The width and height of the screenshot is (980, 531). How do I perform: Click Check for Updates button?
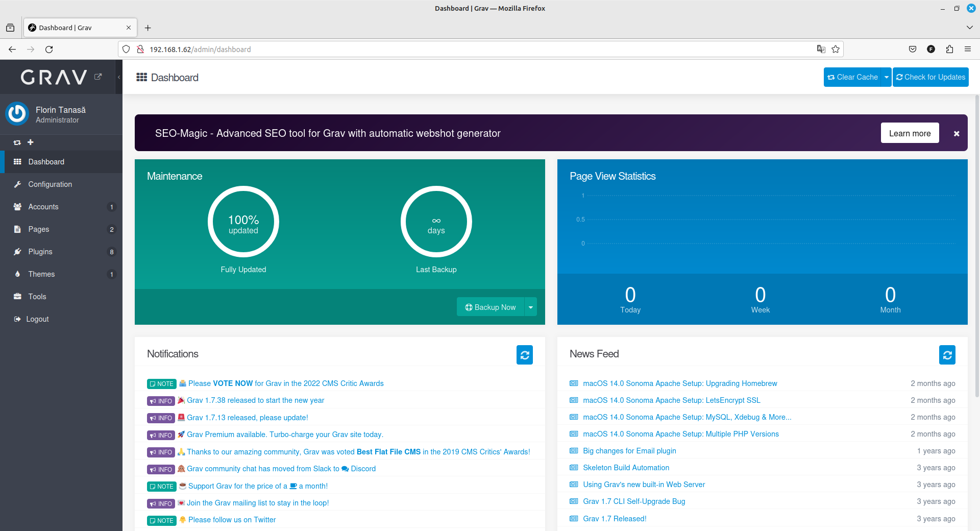click(x=930, y=77)
